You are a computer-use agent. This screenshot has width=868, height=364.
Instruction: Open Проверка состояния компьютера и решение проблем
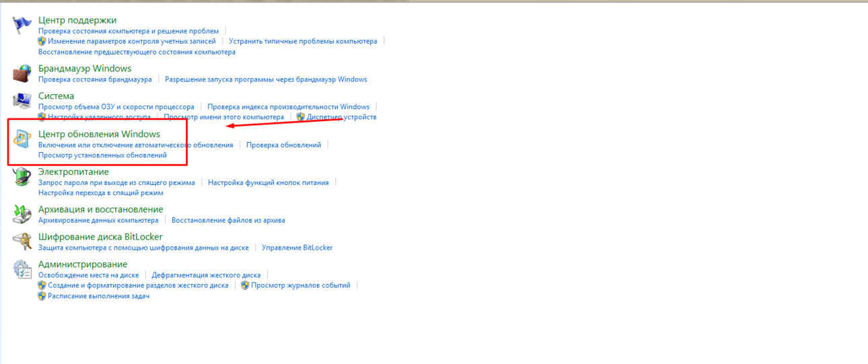click(x=129, y=31)
